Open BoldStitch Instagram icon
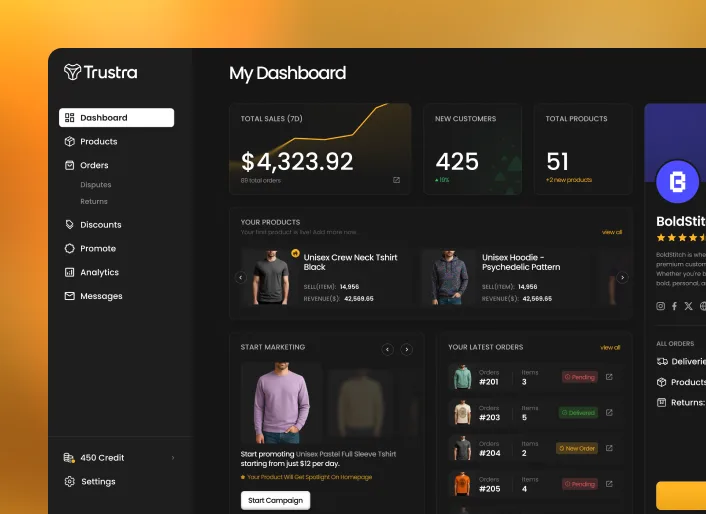 coord(661,306)
